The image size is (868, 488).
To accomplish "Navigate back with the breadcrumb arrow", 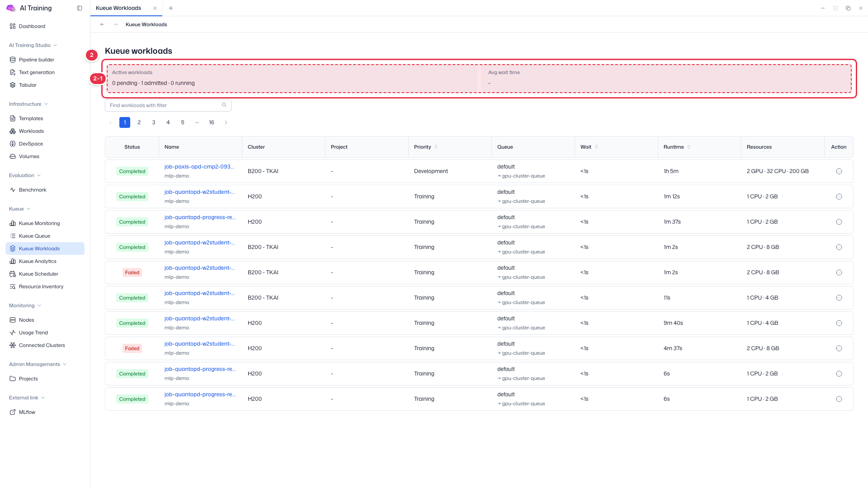I will pyautogui.click(x=102, y=24).
